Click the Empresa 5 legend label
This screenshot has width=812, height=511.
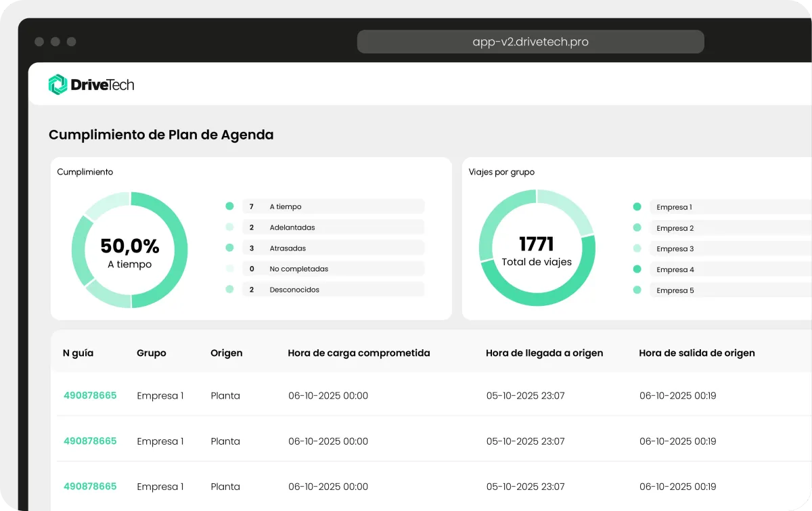[x=675, y=290]
